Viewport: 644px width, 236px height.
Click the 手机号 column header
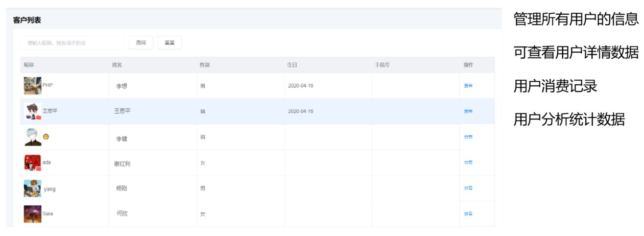[382, 65]
